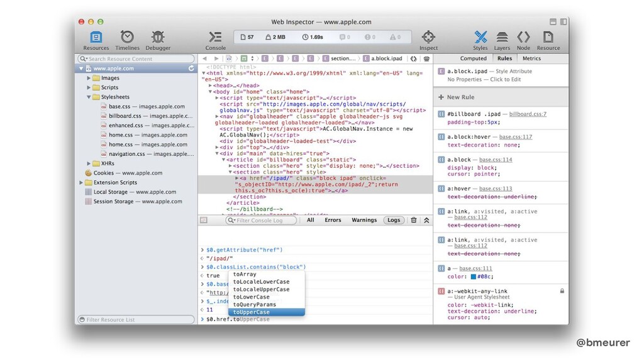This screenshot has width=644, height=362.
Task: Switch to the Metrics tab
Action: [531, 58]
